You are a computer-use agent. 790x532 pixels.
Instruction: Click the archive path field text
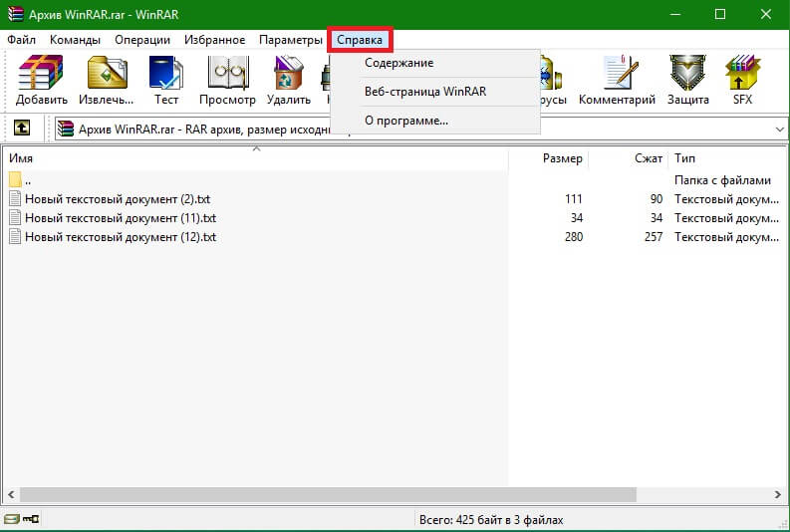tap(204, 130)
